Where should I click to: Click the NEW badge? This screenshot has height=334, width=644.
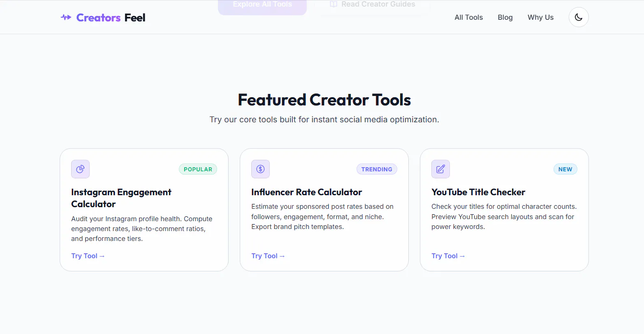[565, 169]
